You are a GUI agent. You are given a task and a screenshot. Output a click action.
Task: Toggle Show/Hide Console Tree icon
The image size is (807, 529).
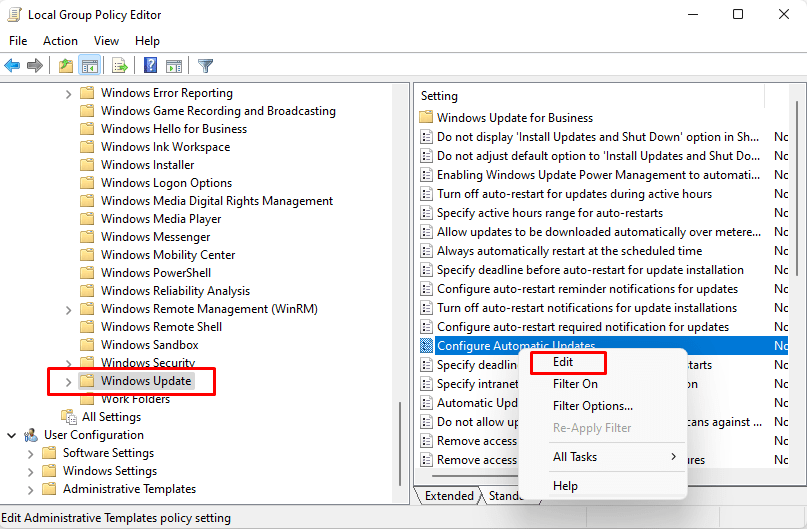point(90,65)
